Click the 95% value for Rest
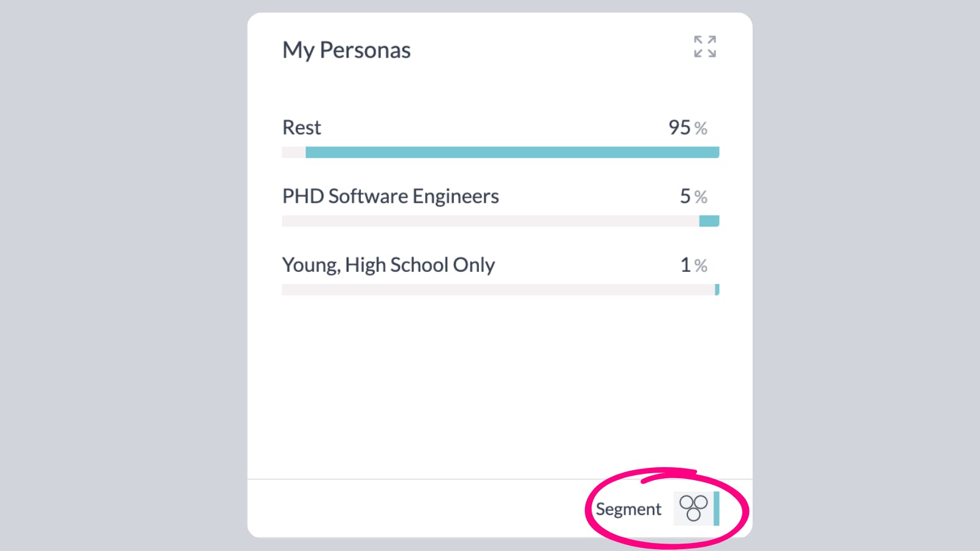 (680, 127)
